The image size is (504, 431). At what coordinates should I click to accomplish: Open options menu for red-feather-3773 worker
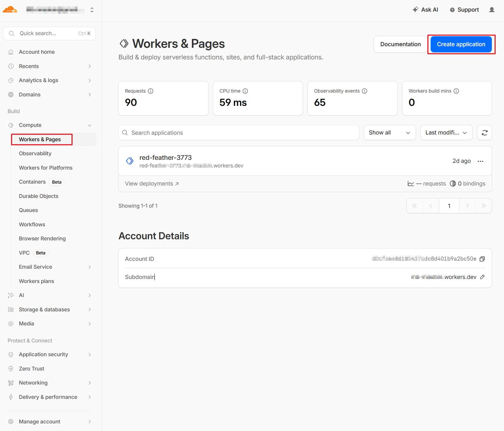click(x=480, y=161)
